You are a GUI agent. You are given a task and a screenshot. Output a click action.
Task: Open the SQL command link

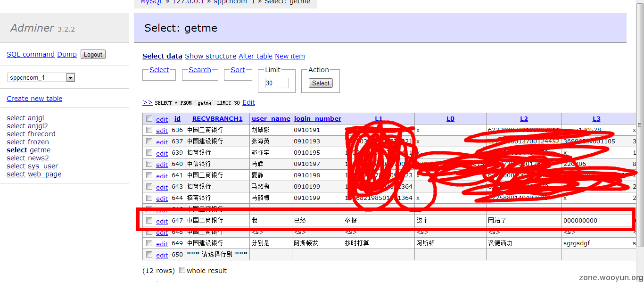[x=31, y=54]
